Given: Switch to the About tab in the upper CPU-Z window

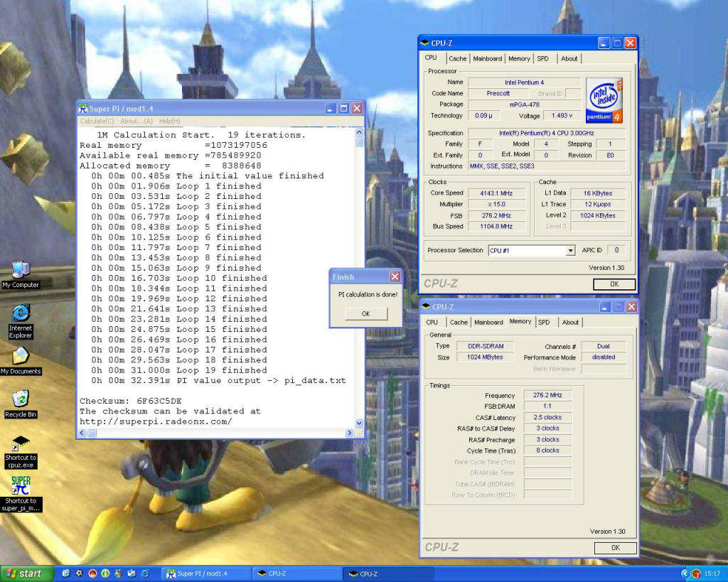Looking at the screenshot, I should (x=569, y=58).
